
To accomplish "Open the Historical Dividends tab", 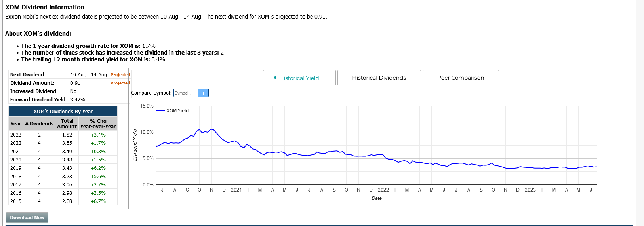I will pyautogui.click(x=379, y=78).
